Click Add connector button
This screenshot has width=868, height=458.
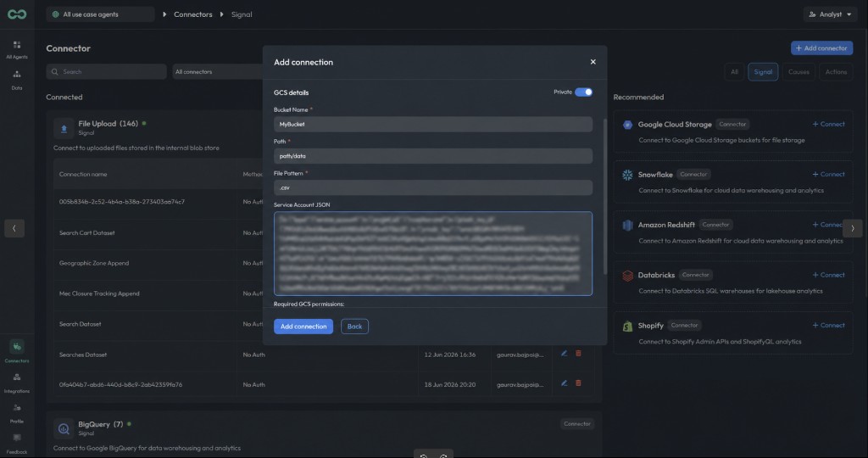(821, 48)
